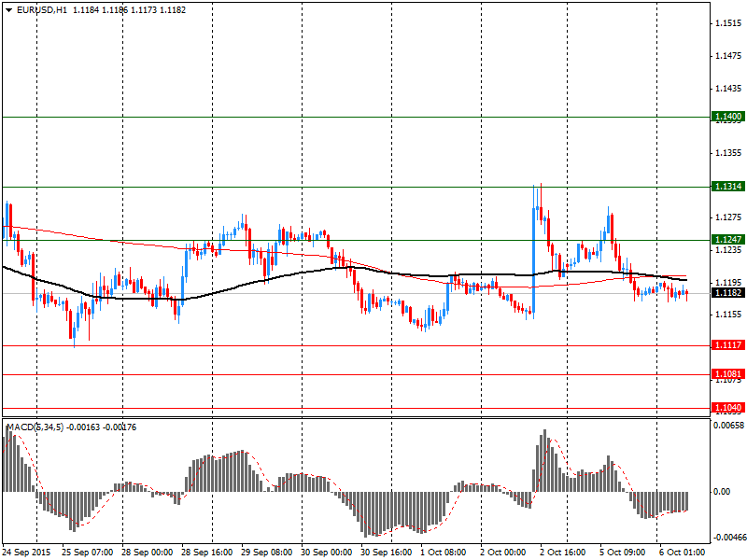
Task: Click the 1.1275 price axis value
Action: coord(729,217)
